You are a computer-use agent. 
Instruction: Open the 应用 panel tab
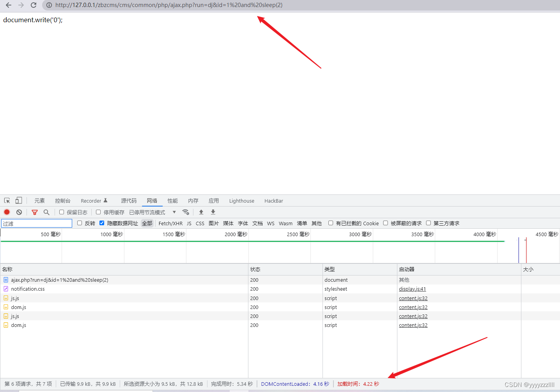point(214,201)
